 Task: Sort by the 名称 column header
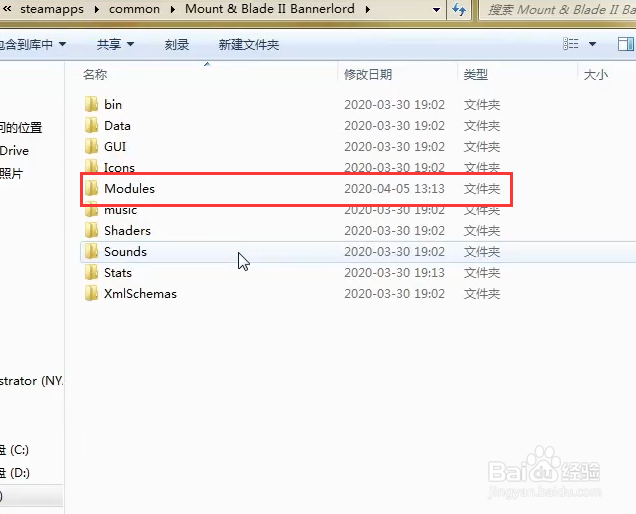pos(95,75)
